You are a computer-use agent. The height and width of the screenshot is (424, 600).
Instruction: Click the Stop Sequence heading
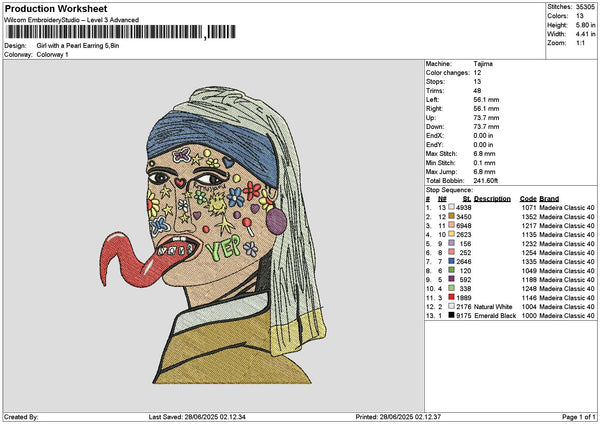pyautogui.click(x=449, y=190)
